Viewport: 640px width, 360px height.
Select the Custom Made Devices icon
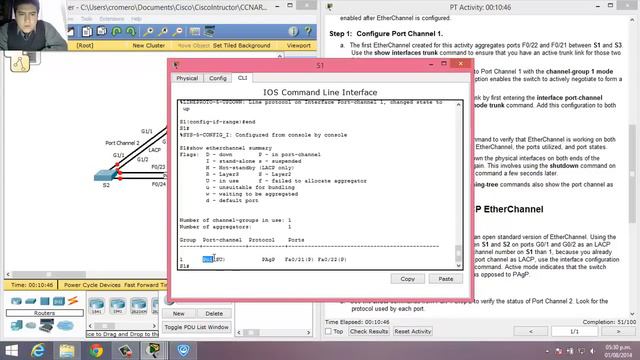47,325
